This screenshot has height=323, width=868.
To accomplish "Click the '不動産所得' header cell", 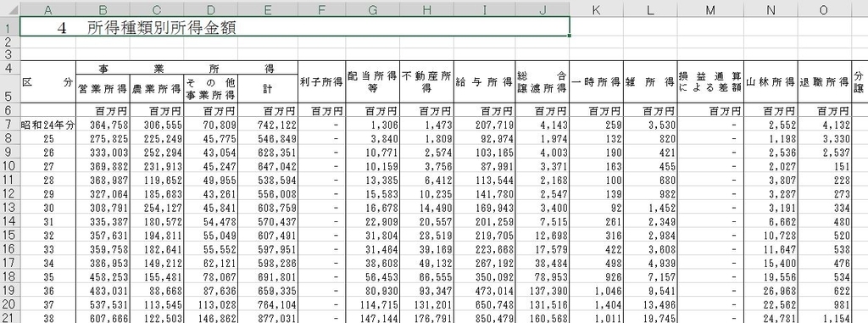I will point(427,82).
